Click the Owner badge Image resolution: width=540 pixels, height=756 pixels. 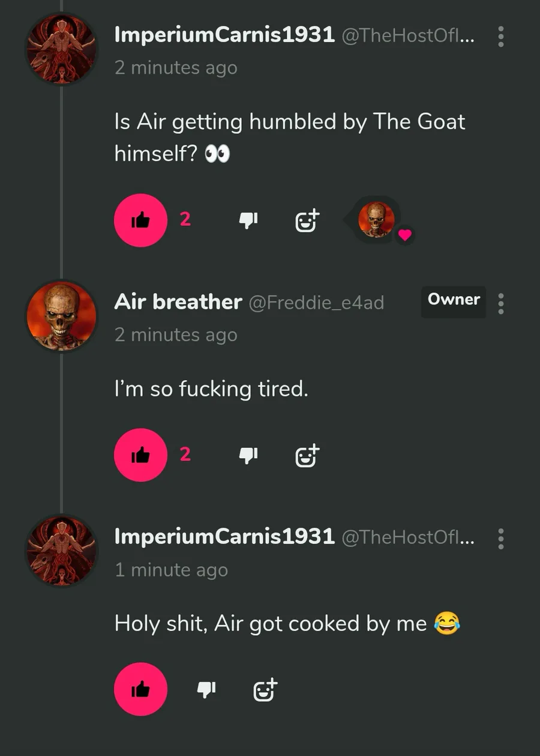[454, 300]
